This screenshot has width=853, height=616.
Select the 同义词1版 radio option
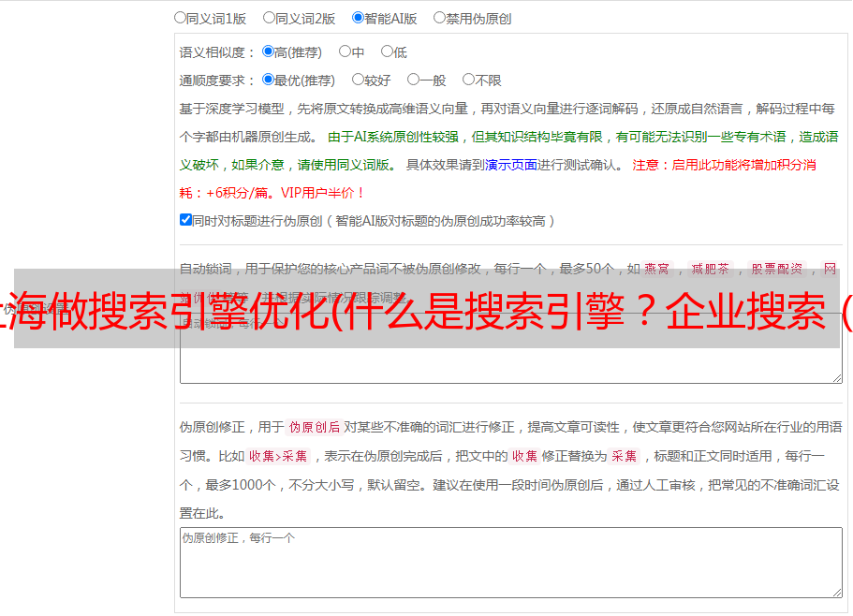(180, 18)
